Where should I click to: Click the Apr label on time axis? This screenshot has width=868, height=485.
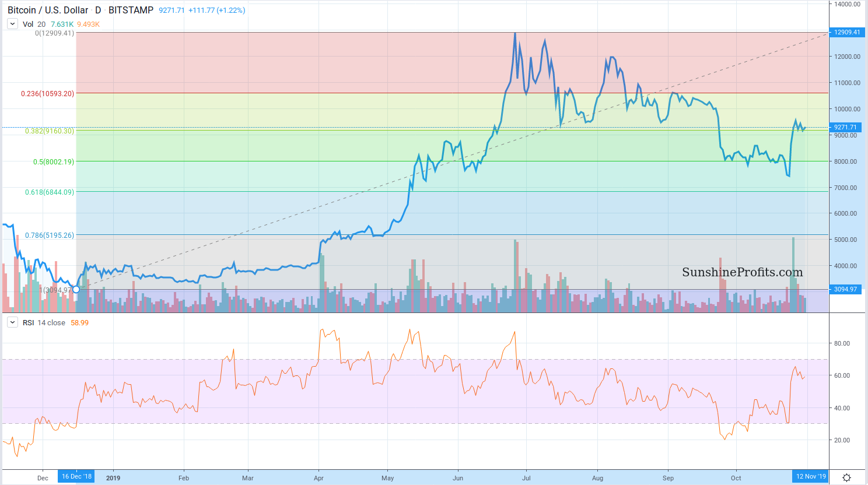pos(318,478)
